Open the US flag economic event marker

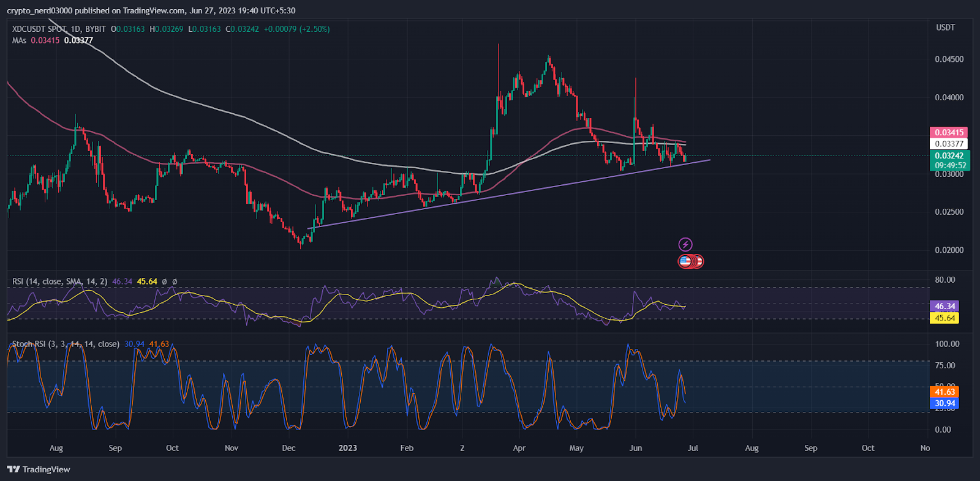[x=685, y=261]
